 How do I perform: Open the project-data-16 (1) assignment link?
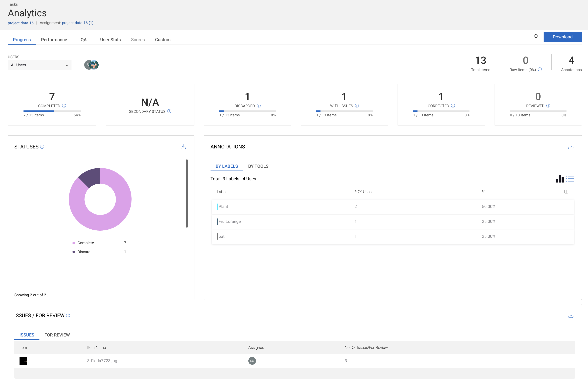(x=77, y=23)
